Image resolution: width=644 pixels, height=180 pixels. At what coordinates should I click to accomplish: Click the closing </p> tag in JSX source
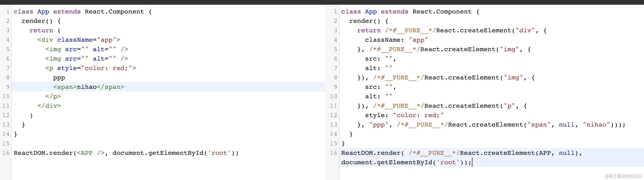coord(53,96)
